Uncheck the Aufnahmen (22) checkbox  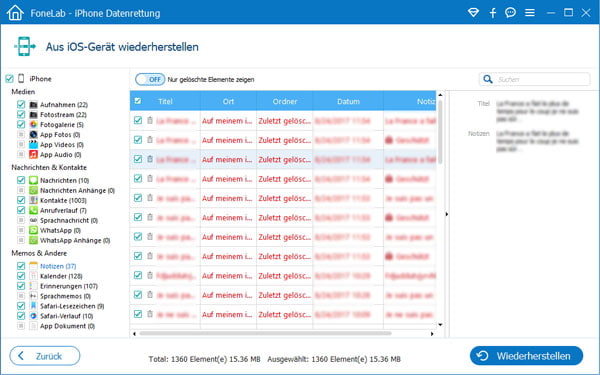pyautogui.click(x=21, y=104)
